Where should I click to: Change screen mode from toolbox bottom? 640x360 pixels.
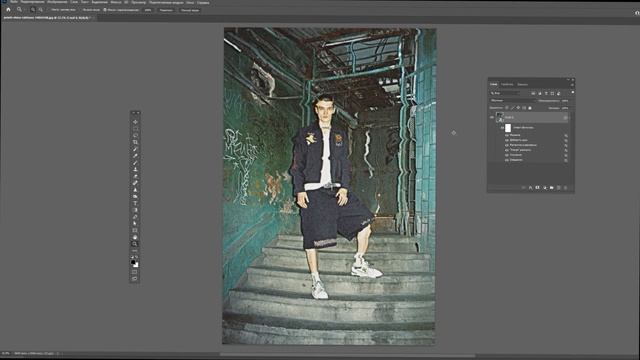tap(135, 278)
